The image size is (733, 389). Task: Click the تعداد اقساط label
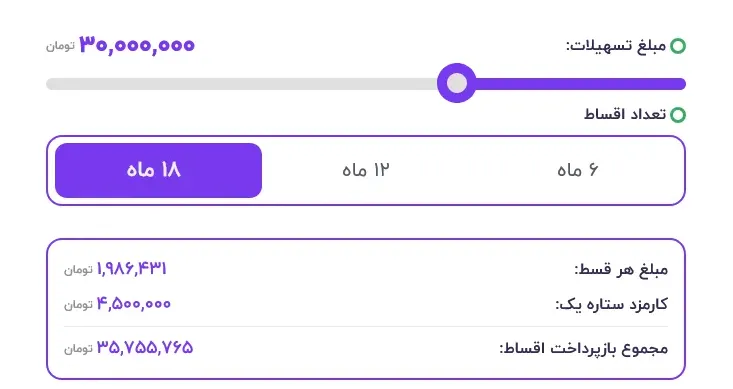(x=625, y=115)
